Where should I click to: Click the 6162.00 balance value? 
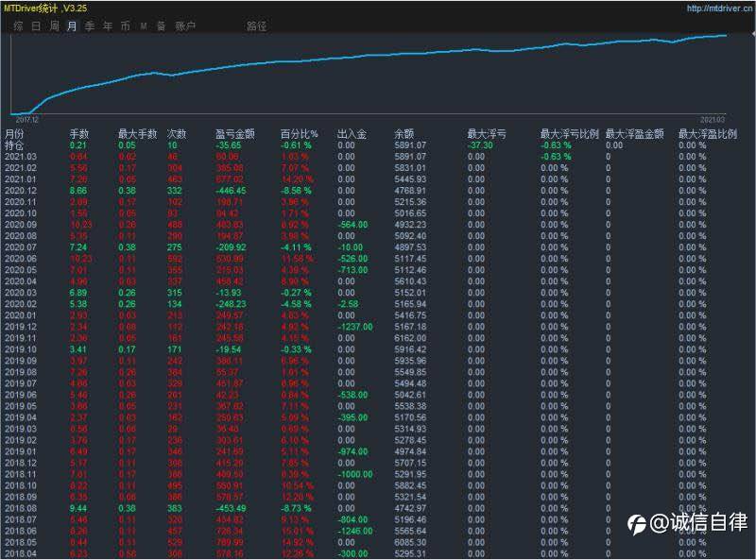[410, 338]
